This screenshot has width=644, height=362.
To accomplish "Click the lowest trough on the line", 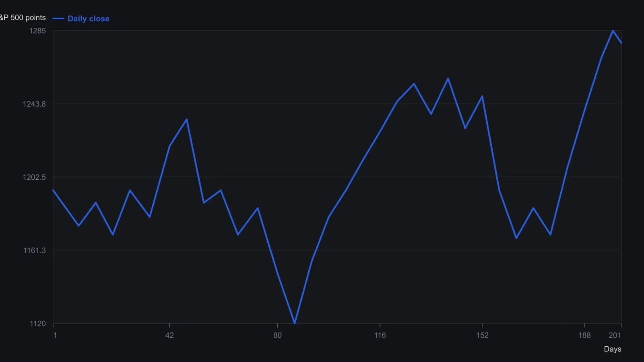I will pos(295,323).
